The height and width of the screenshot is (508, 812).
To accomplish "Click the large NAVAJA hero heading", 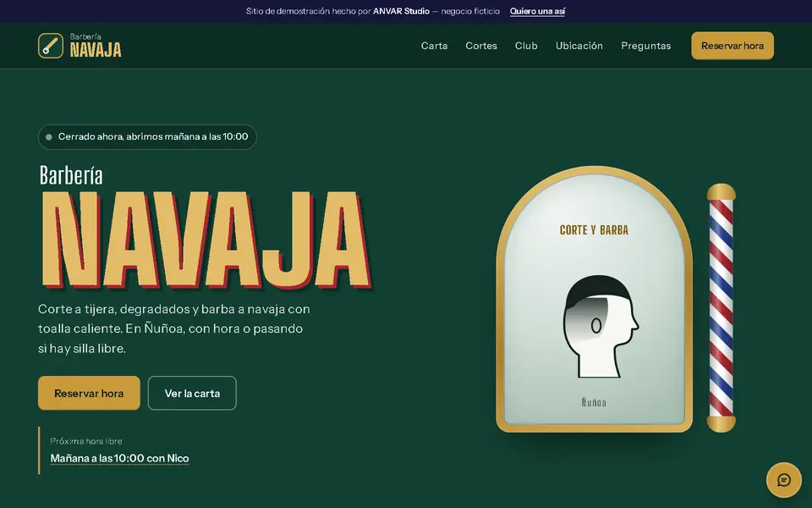I will (206, 240).
